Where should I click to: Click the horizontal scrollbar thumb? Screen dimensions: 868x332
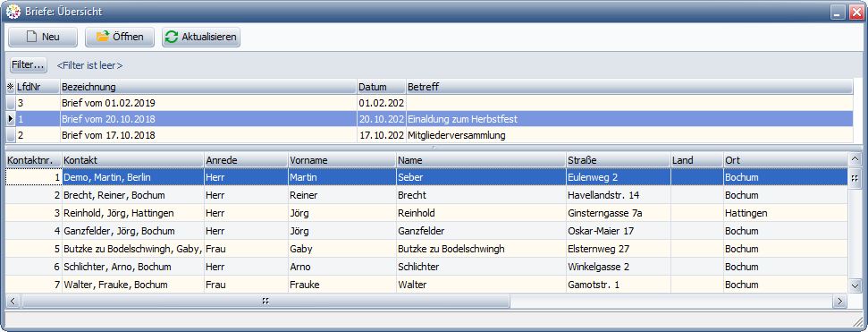tap(265, 301)
